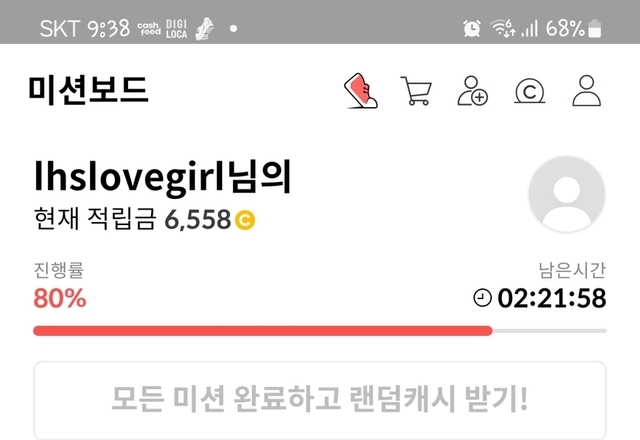
Task: Open the shopping cart icon
Action: [416, 91]
